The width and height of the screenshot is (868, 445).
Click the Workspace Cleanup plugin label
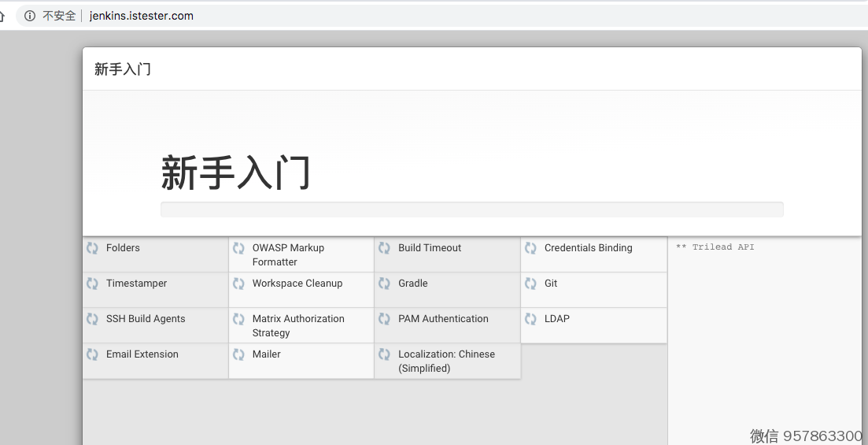pyautogui.click(x=297, y=284)
